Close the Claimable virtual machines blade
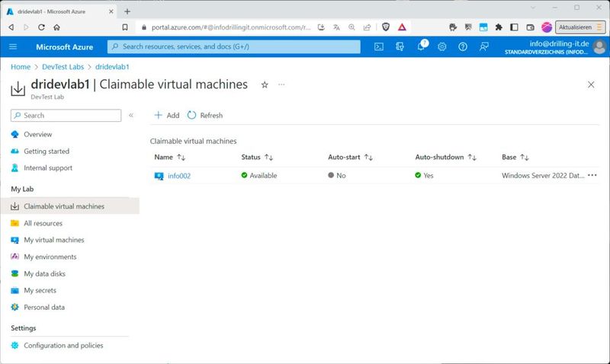The image size is (610, 364). tap(591, 85)
